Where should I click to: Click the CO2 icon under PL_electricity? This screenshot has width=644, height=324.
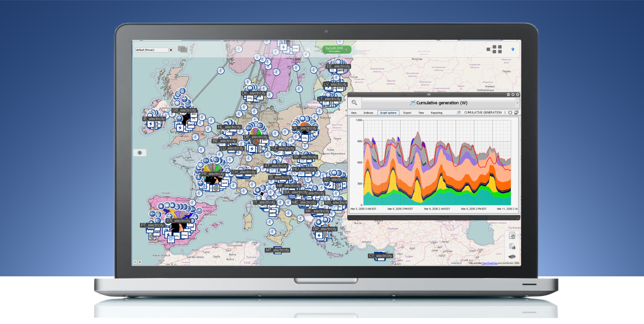click(305, 137)
